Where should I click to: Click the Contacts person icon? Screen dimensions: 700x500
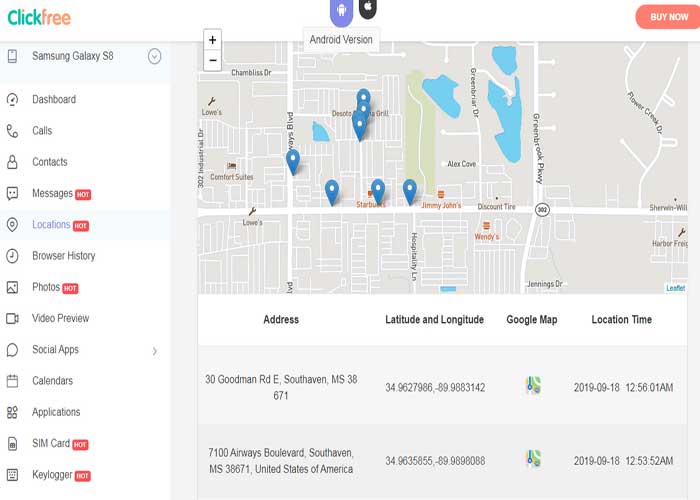[x=12, y=162]
